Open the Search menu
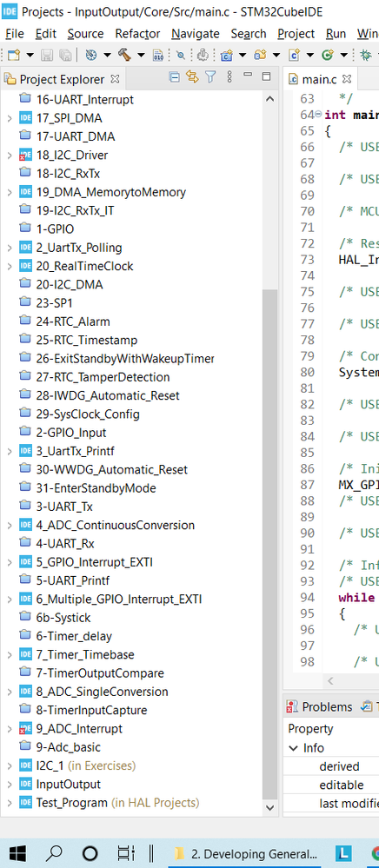The height and width of the screenshot is (868, 379). 249,34
